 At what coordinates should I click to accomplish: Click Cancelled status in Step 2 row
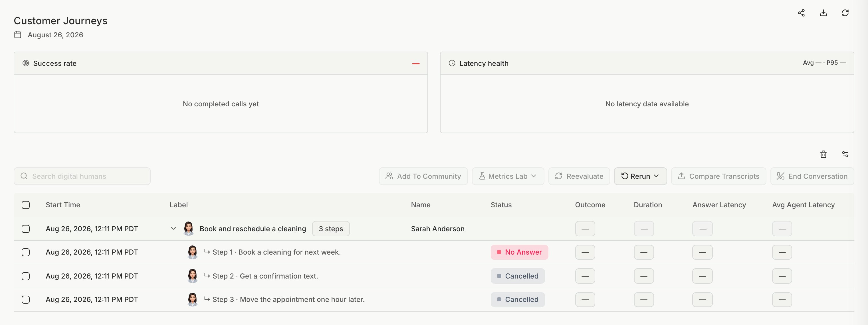[518, 276]
